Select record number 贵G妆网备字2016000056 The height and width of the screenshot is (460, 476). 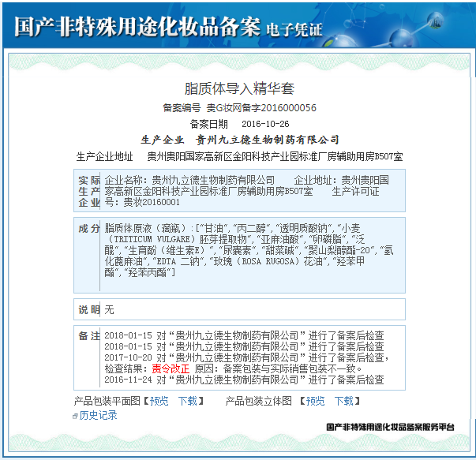click(x=261, y=108)
